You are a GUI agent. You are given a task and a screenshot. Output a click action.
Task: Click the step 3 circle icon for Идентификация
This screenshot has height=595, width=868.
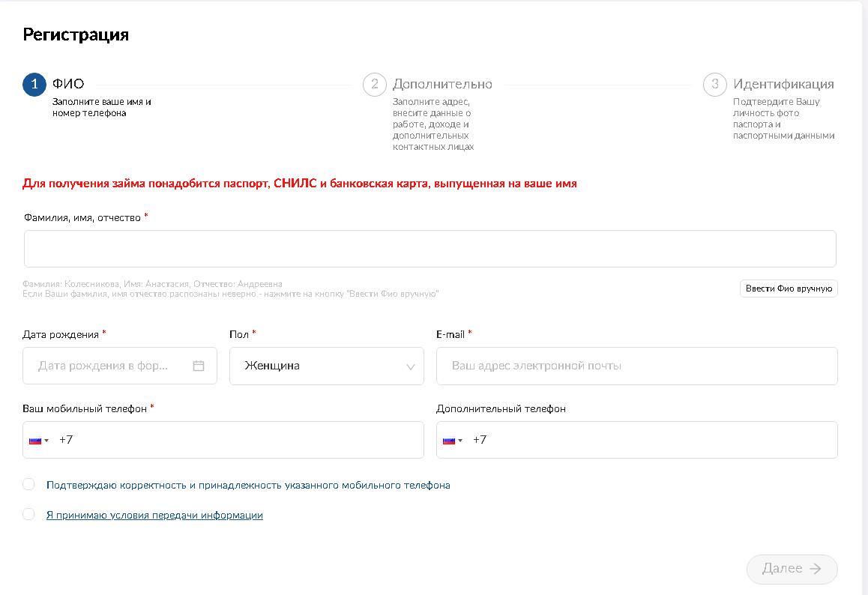715,85
